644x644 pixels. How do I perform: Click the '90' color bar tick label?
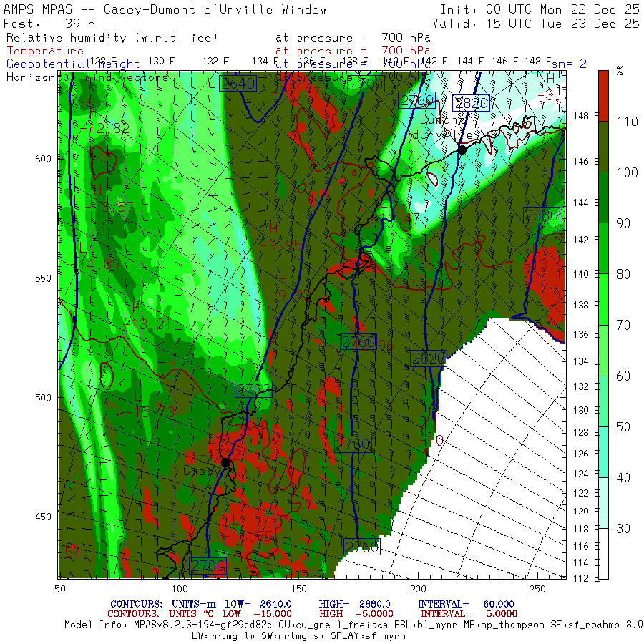[x=623, y=223]
